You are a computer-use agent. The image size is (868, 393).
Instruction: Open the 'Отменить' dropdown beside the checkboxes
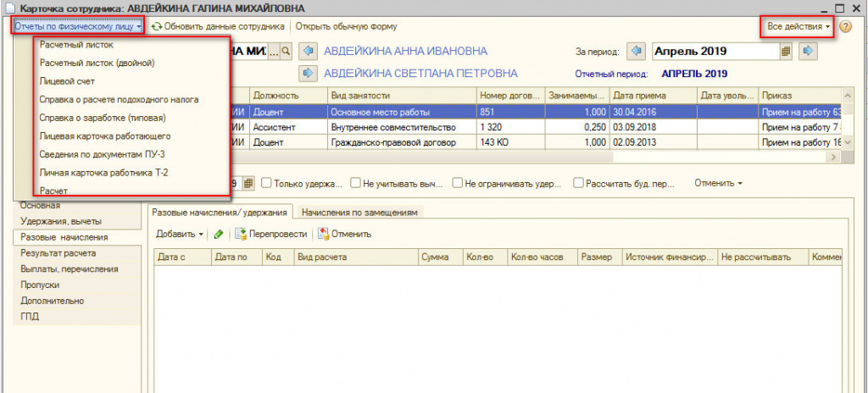pos(718,183)
